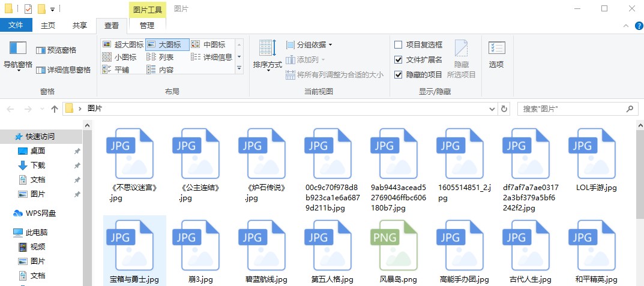Select file 碧蓝航线.jpg
This screenshot has width=644, height=286.
[266, 251]
